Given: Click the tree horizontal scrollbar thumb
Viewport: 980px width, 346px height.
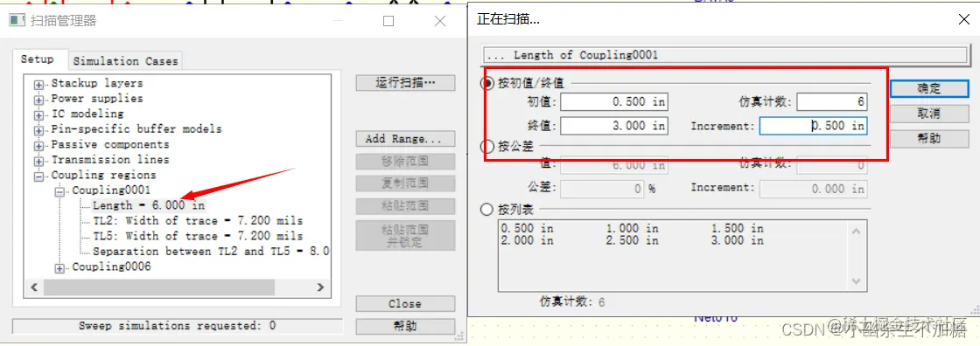Looking at the screenshot, I should (158, 288).
